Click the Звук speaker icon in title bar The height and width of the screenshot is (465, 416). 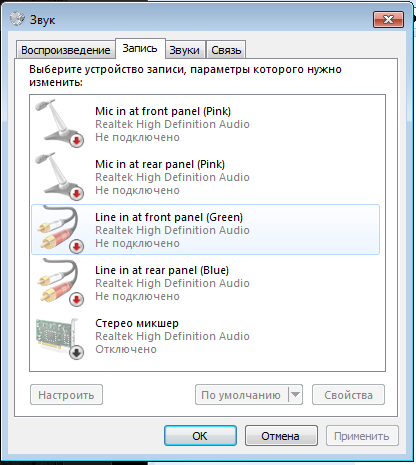coord(17,19)
